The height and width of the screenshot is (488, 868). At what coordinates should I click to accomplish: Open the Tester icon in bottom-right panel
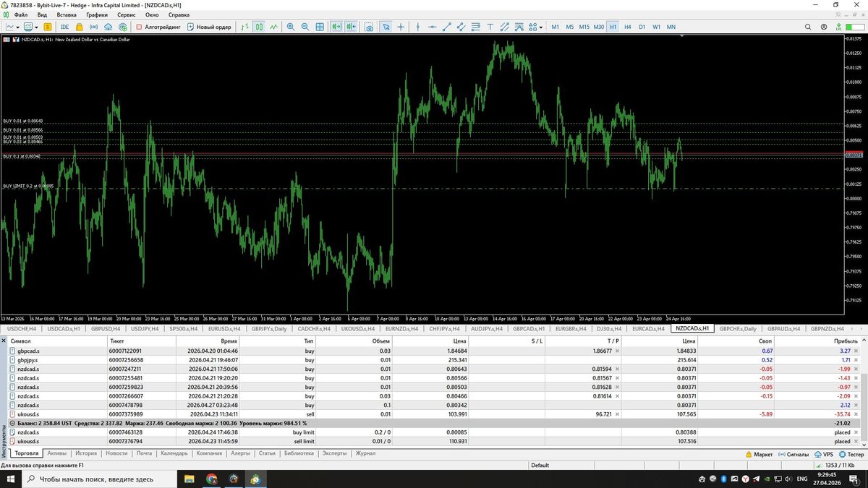coord(841,454)
